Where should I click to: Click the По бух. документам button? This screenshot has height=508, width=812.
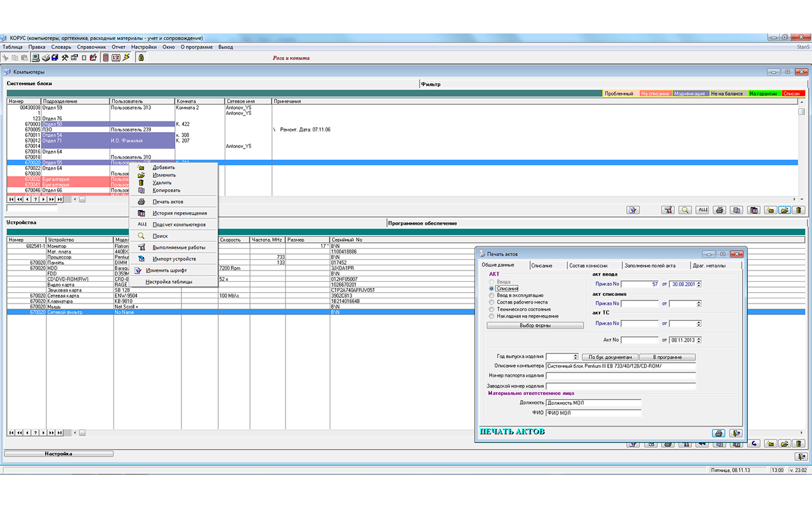pyautogui.click(x=609, y=357)
